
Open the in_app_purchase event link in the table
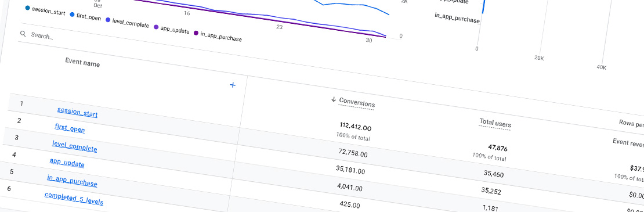pos(72,181)
